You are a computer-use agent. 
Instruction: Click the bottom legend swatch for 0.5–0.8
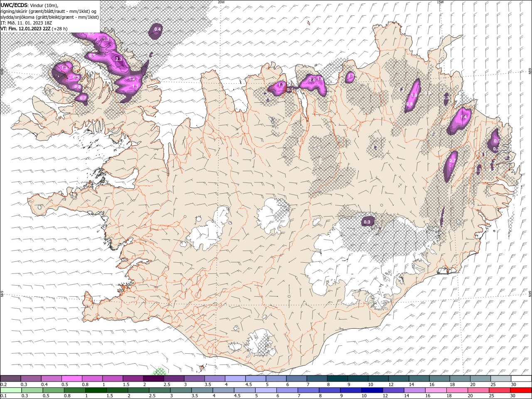(53, 390)
